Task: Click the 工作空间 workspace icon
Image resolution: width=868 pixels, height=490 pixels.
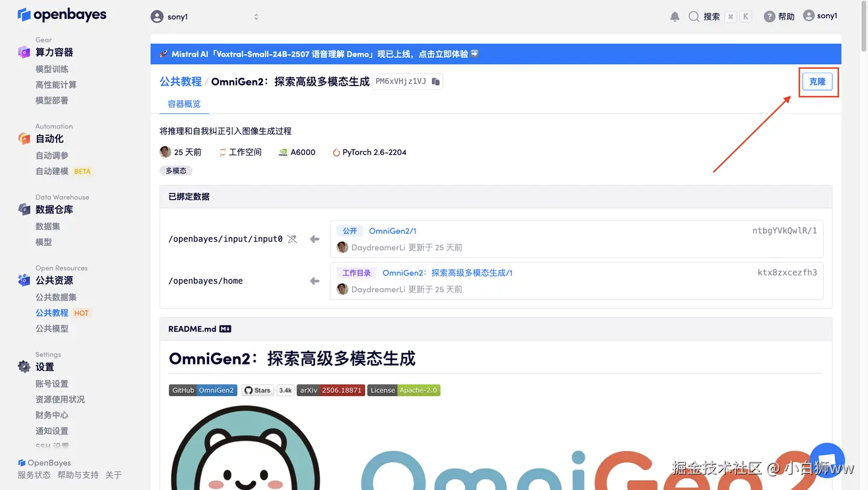Action: click(223, 152)
